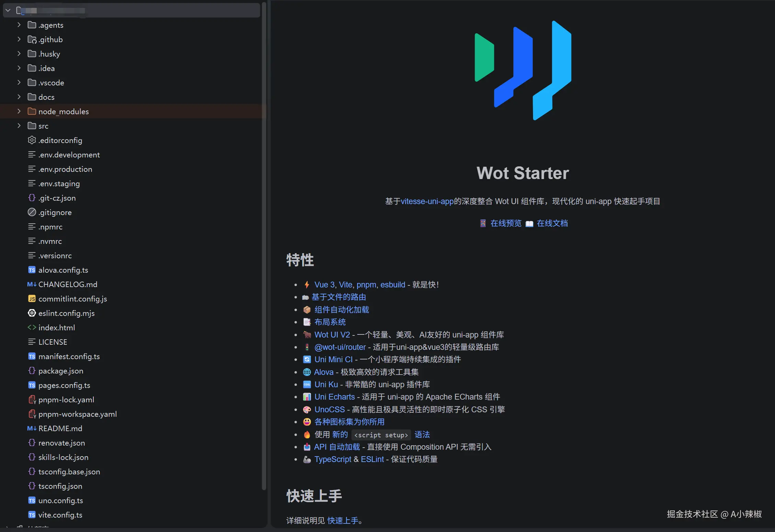Expand the docs folder chevron
775x532 pixels.
(19, 97)
